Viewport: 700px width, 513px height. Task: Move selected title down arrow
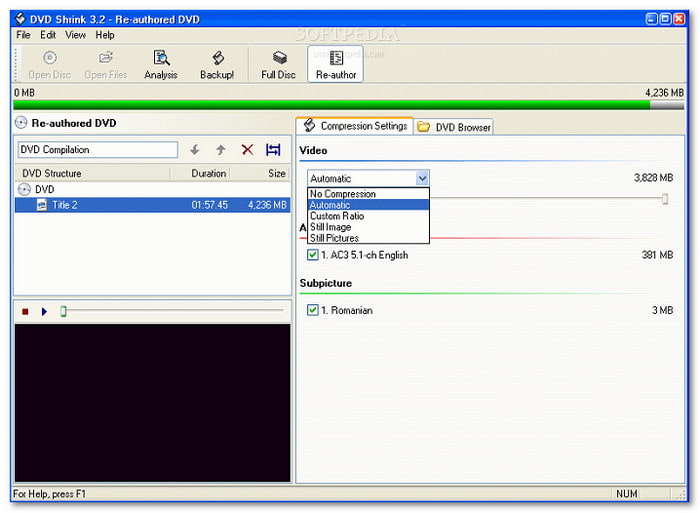195,150
